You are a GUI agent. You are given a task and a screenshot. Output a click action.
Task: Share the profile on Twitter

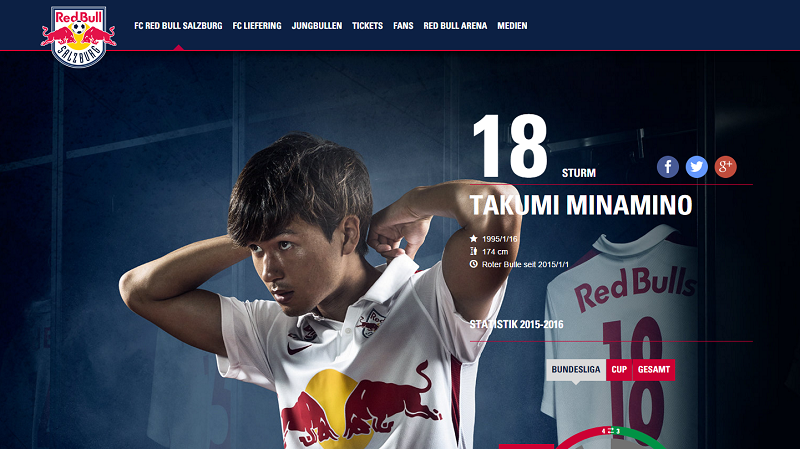[x=696, y=167]
